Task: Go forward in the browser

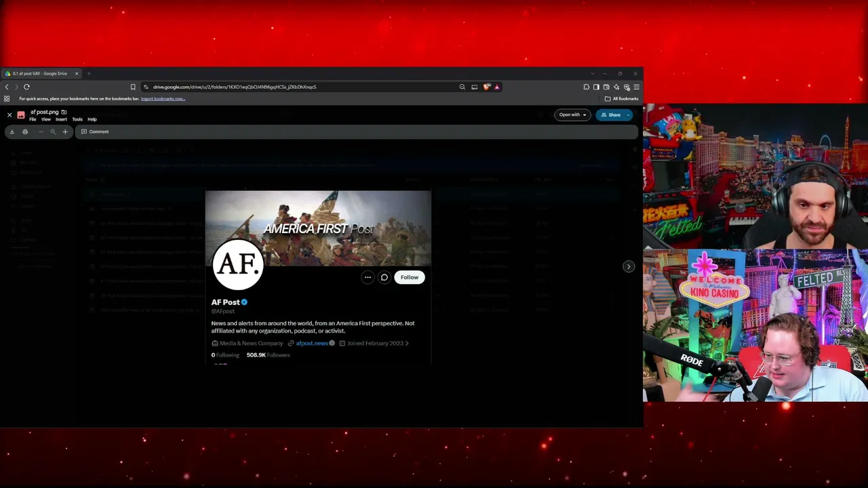Action: (16, 87)
